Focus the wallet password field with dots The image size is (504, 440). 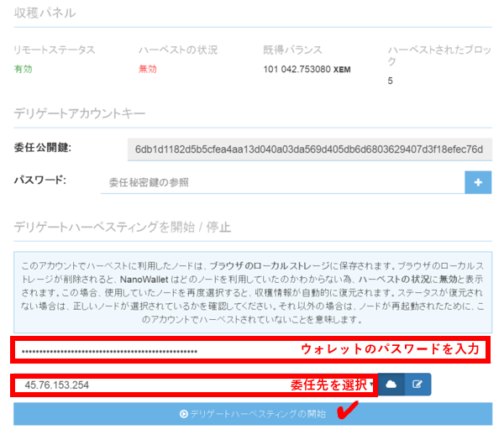pos(250,349)
